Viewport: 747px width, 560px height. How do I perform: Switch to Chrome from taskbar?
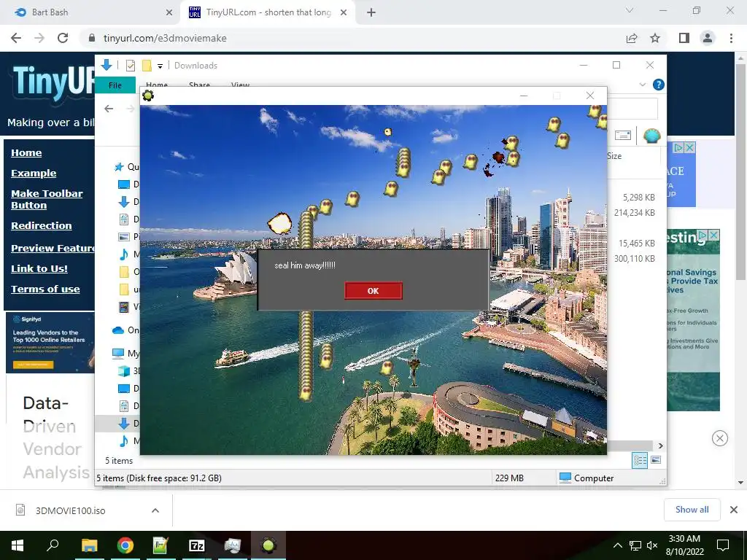click(125, 545)
